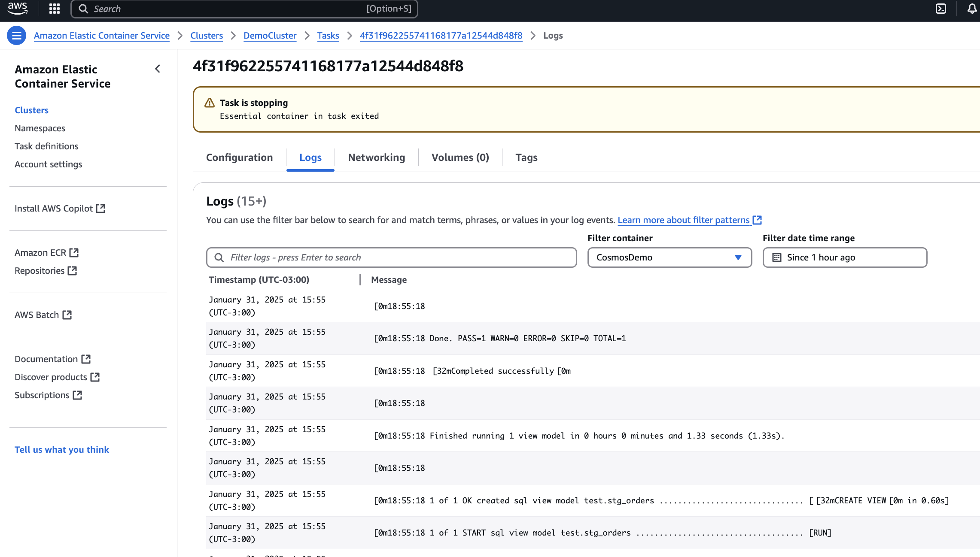Click the external link icon beside Documentation
This screenshot has width=980, height=557.
pyautogui.click(x=86, y=359)
